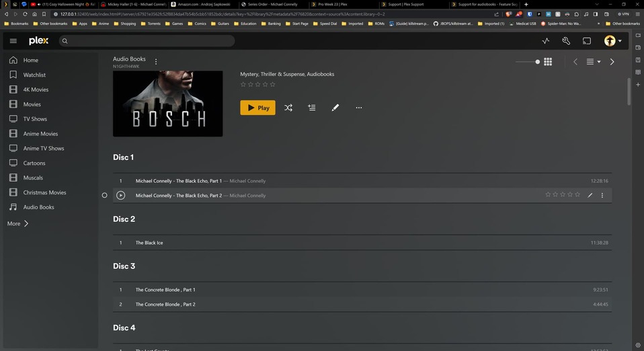Open the list view mode dropdown

coord(594,62)
